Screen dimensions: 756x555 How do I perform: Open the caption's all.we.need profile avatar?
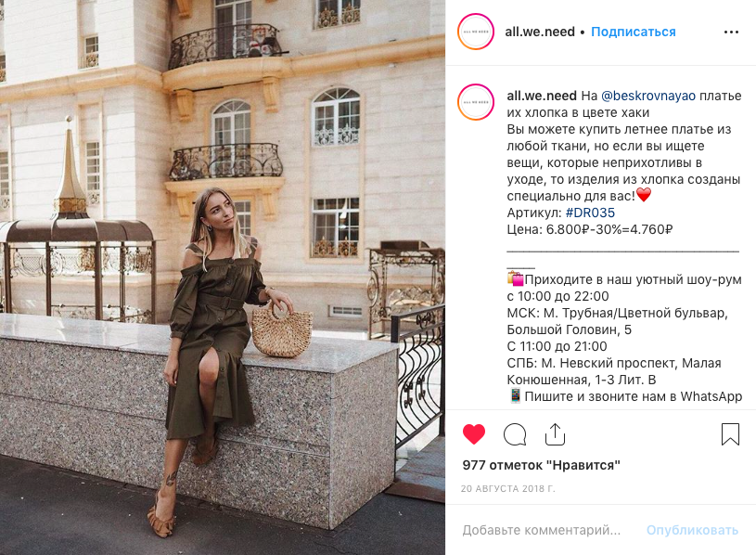pos(476,102)
